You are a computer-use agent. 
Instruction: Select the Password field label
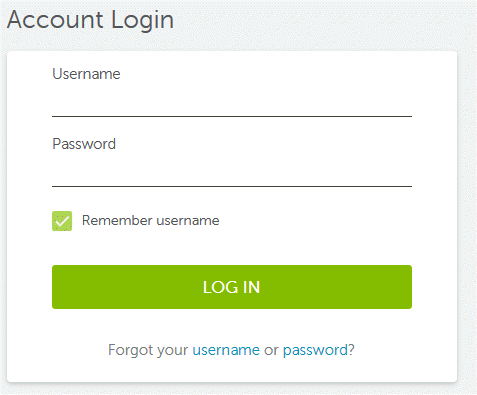coord(84,144)
